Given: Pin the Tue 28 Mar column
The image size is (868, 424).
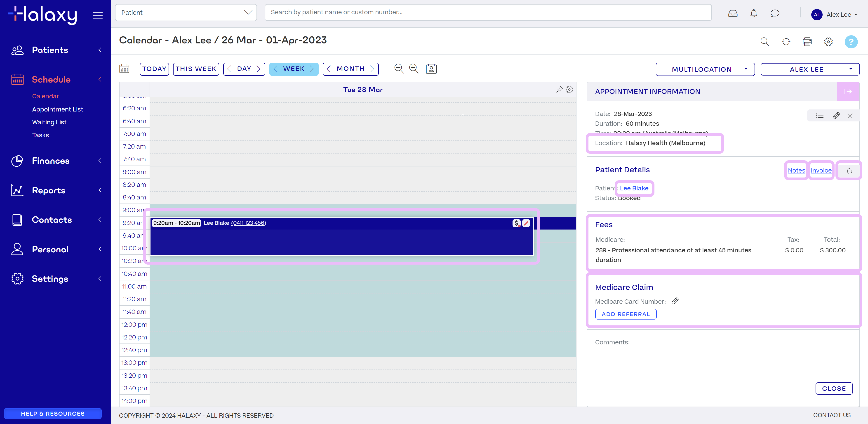Looking at the screenshot, I should click(559, 89).
